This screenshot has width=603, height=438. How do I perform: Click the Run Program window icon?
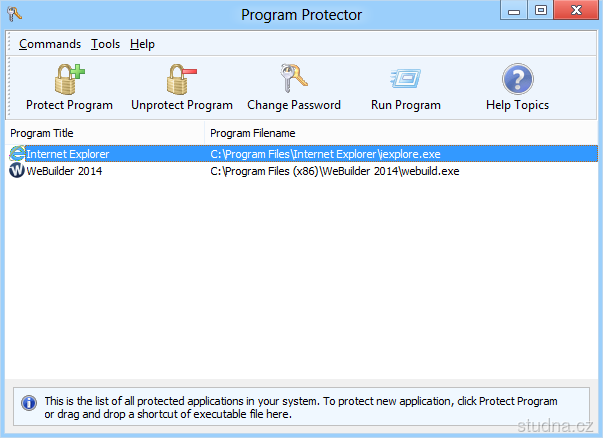click(405, 78)
